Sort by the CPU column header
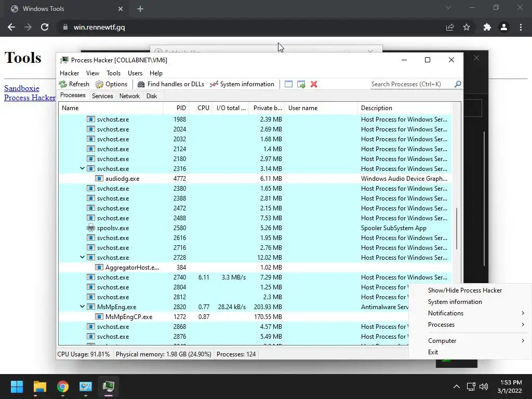The width and height of the screenshot is (532, 399). pos(201,108)
